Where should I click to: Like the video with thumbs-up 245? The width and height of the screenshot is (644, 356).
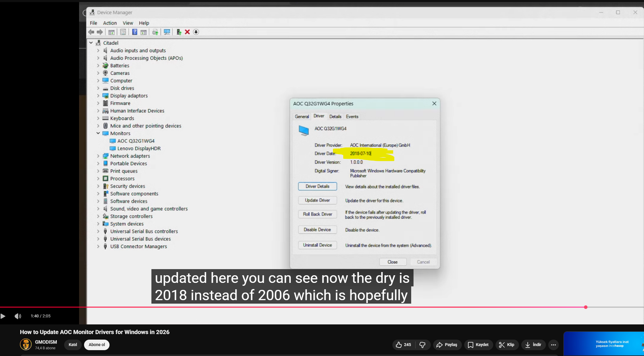pyautogui.click(x=403, y=345)
